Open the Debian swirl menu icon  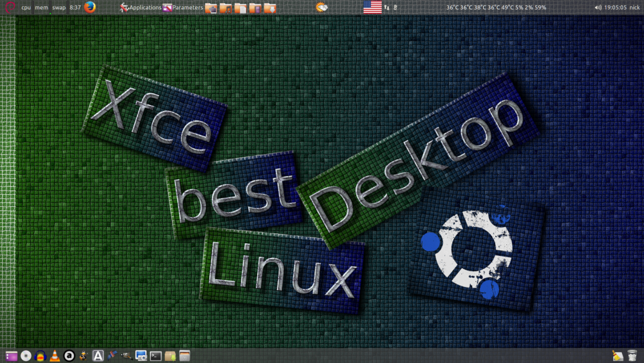10,7
